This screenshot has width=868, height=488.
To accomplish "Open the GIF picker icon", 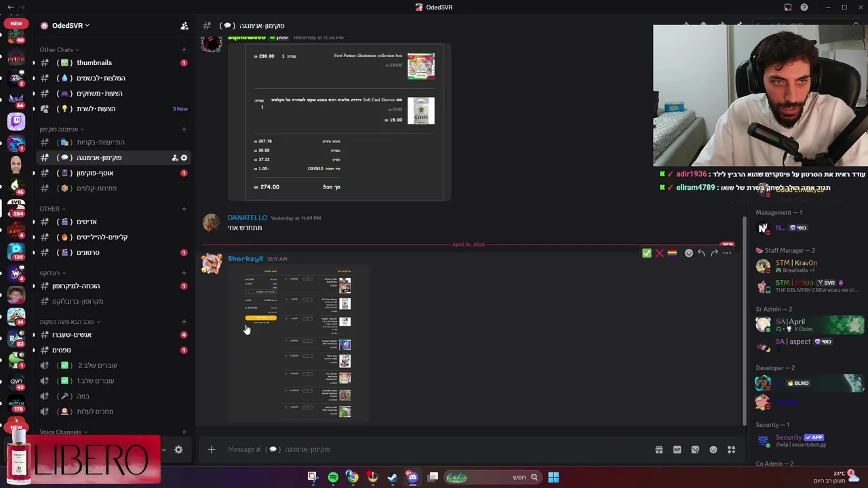I will coord(677,449).
